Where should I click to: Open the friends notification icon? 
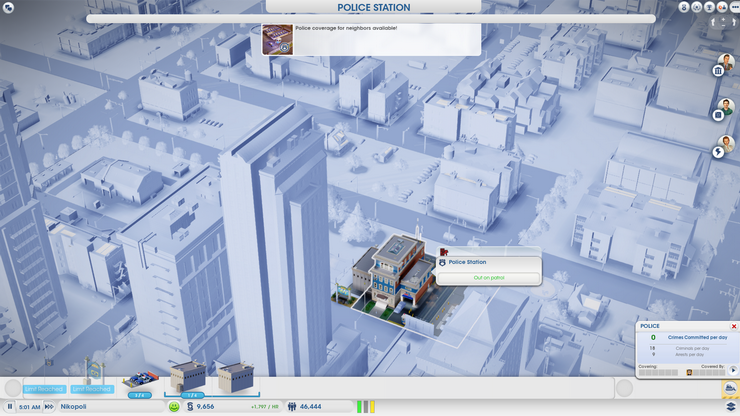722,7
